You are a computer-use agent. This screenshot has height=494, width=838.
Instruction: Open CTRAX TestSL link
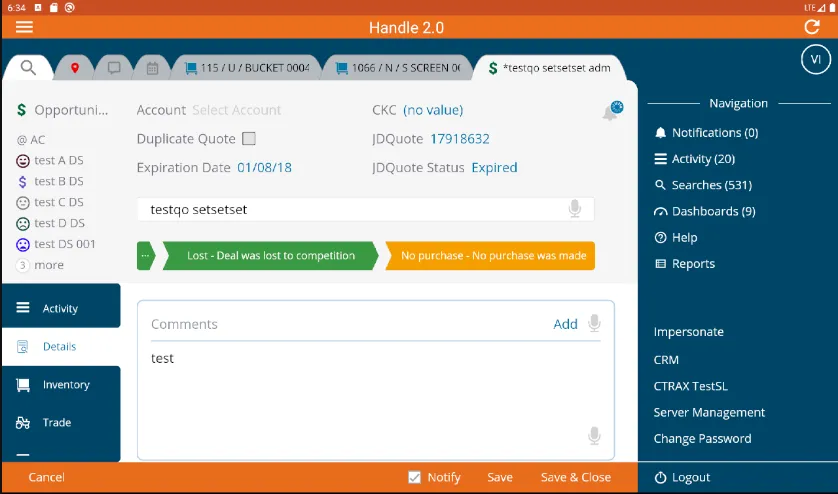point(690,386)
